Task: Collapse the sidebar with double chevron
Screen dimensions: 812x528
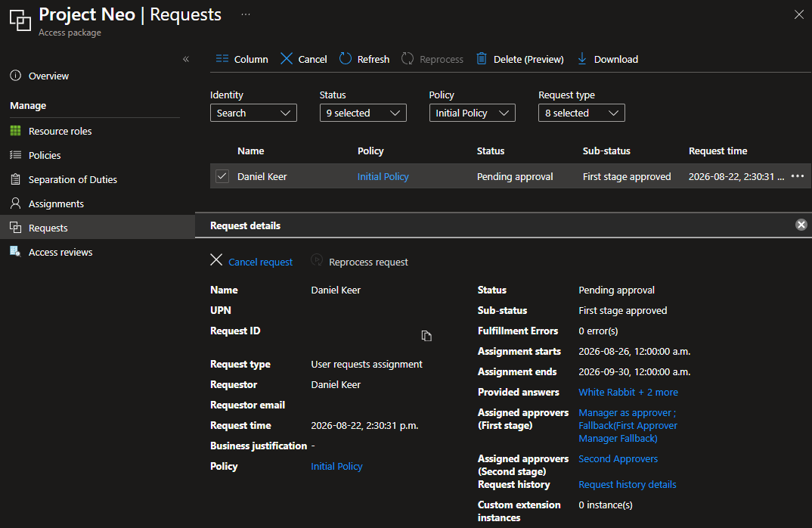Action: click(186, 59)
